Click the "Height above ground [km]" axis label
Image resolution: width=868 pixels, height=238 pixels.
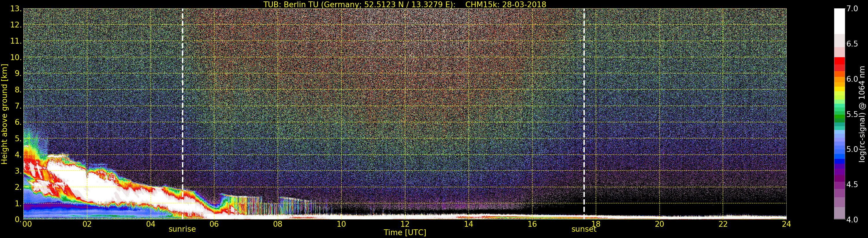tap(4, 114)
